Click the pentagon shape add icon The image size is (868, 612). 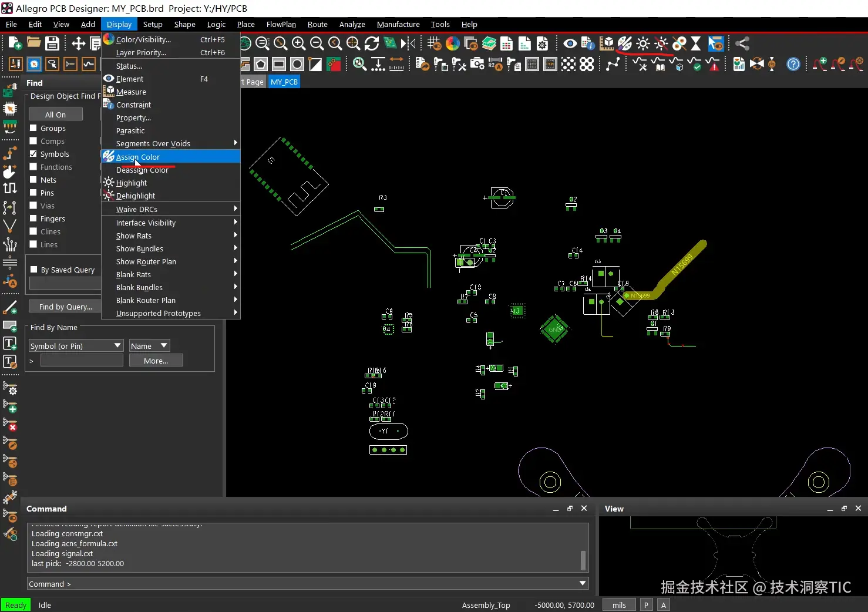pyautogui.click(x=261, y=64)
